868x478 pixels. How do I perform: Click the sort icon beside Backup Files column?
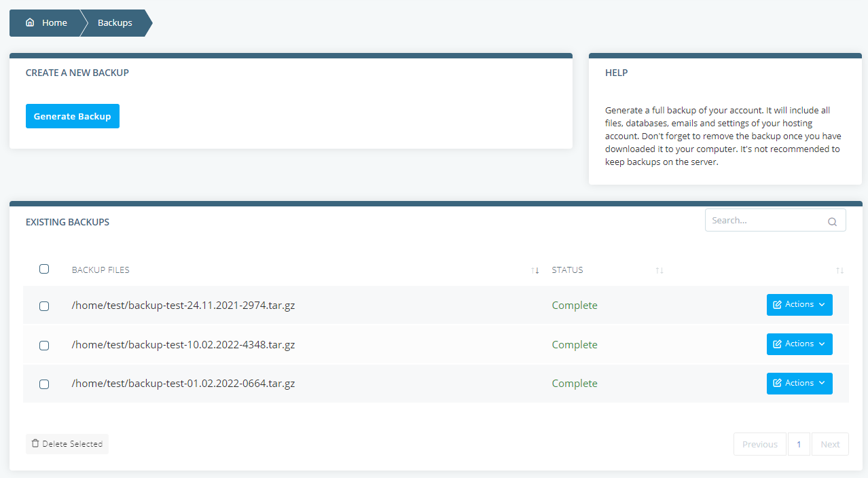point(534,270)
